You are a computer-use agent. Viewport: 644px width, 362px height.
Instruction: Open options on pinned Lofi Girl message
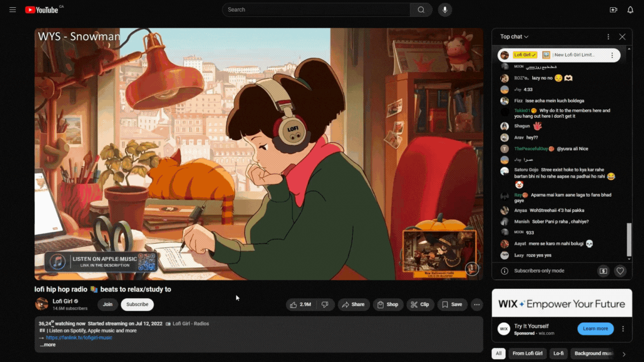coord(612,55)
